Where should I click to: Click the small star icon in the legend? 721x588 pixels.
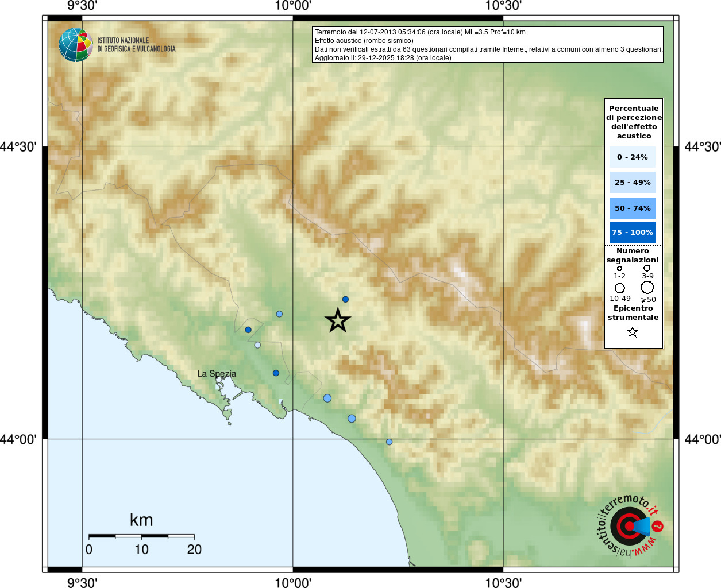[633, 332]
